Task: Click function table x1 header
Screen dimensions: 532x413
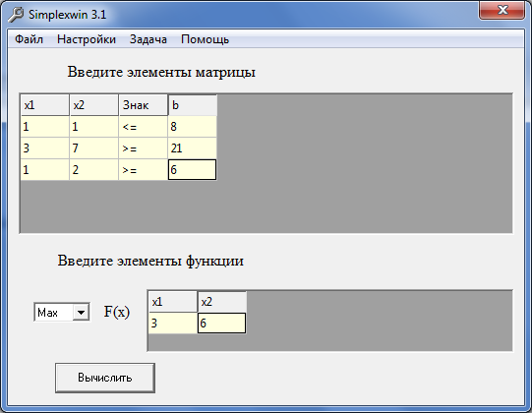Action: pyautogui.click(x=173, y=302)
